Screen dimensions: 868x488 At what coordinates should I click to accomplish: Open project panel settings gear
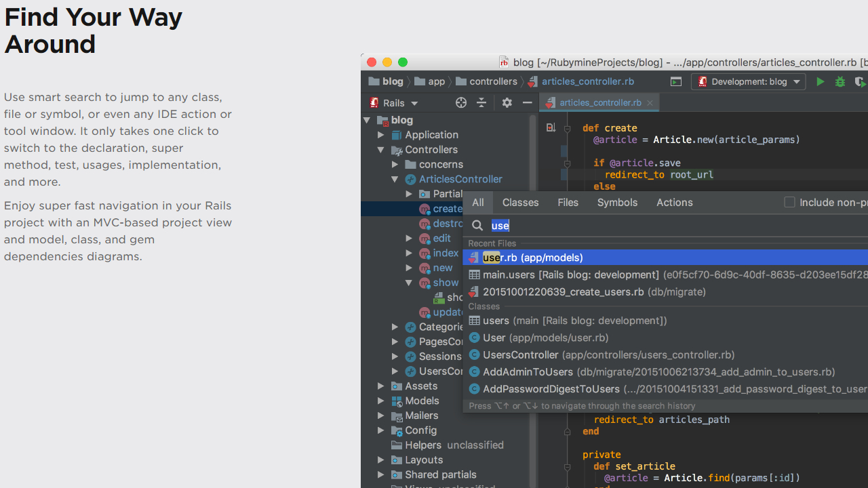click(507, 103)
